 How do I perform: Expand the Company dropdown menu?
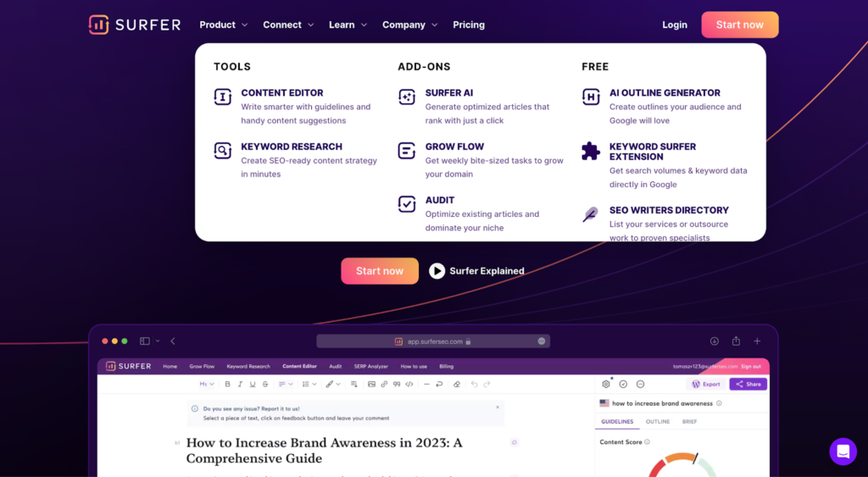tap(410, 25)
